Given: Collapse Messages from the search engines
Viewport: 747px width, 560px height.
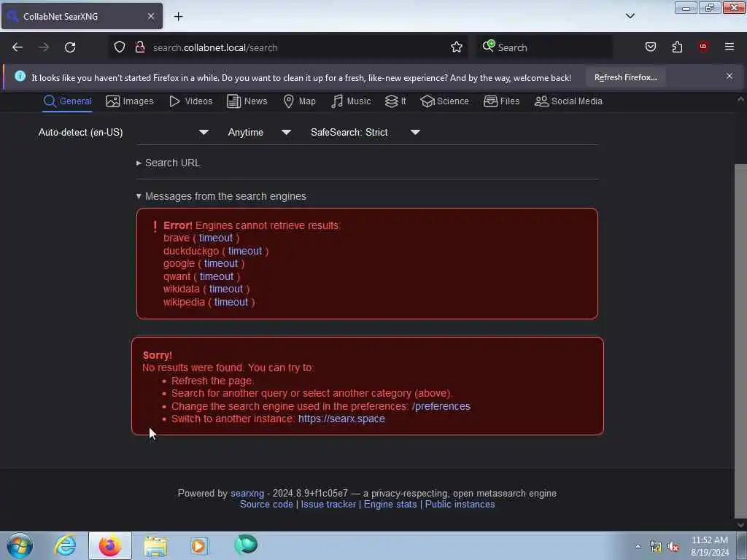Looking at the screenshot, I should [x=221, y=196].
